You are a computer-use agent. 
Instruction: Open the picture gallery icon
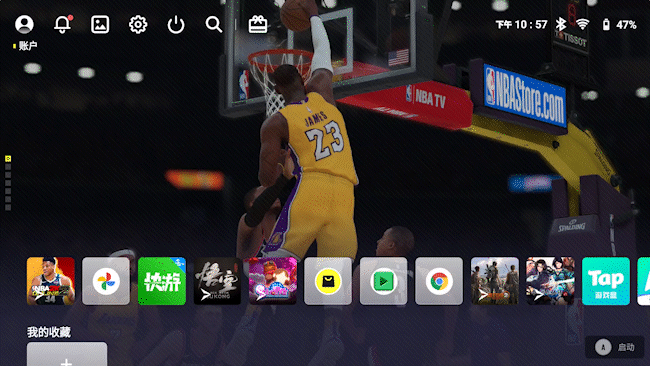point(100,24)
